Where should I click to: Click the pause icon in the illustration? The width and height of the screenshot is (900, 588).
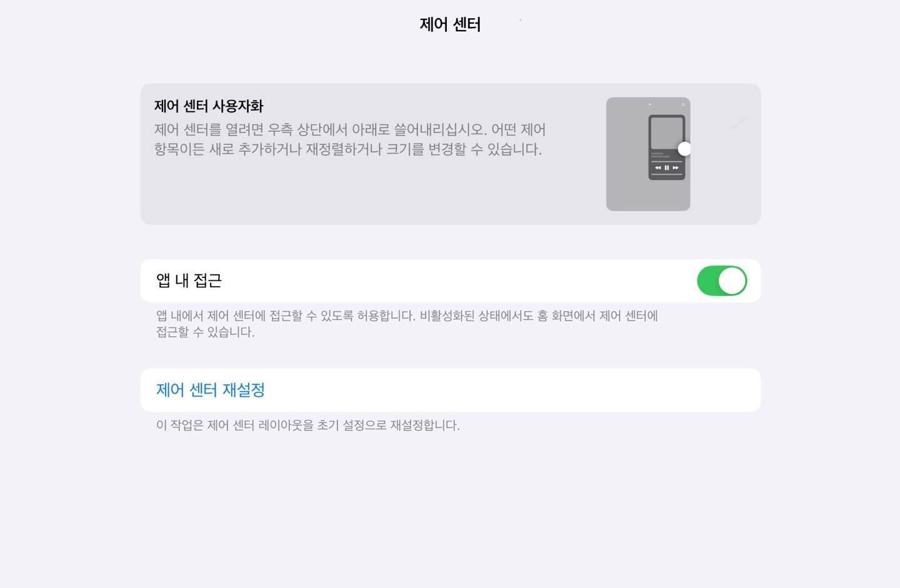click(667, 167)
